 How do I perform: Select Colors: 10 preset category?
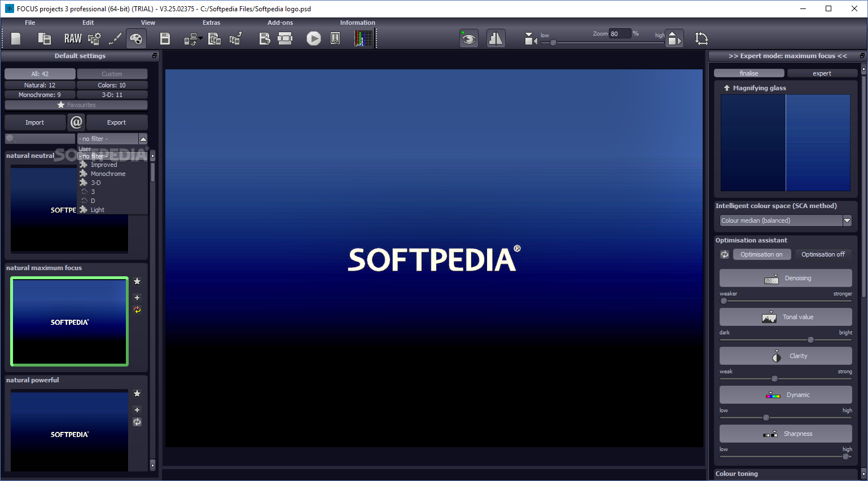tap(112, 85)
